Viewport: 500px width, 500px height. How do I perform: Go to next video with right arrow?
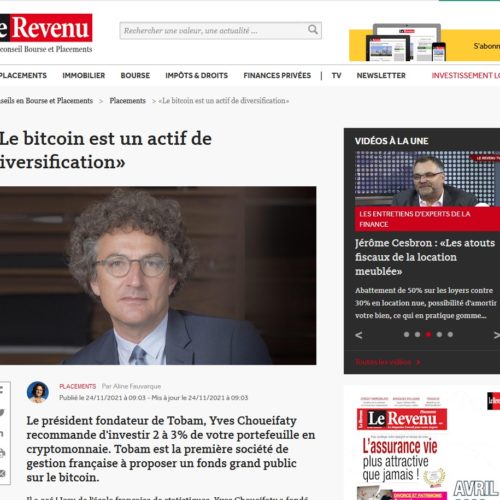point(496,335)
